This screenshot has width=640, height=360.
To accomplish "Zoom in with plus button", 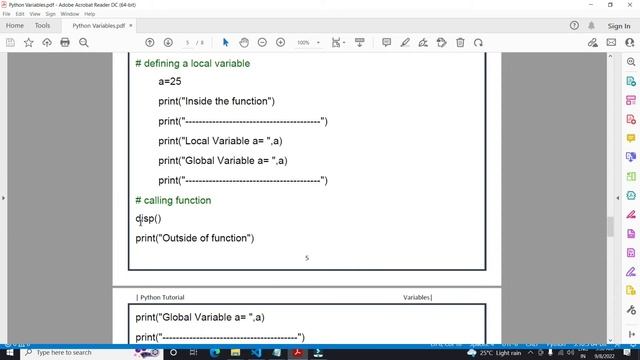I will pyautogui.click(x=280, y=42).
